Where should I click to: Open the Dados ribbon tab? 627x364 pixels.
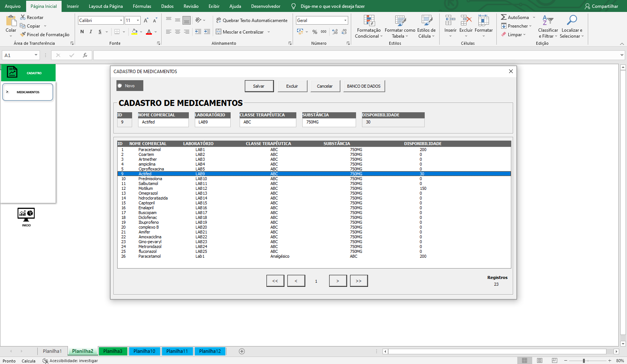click(x=167, y=6)
